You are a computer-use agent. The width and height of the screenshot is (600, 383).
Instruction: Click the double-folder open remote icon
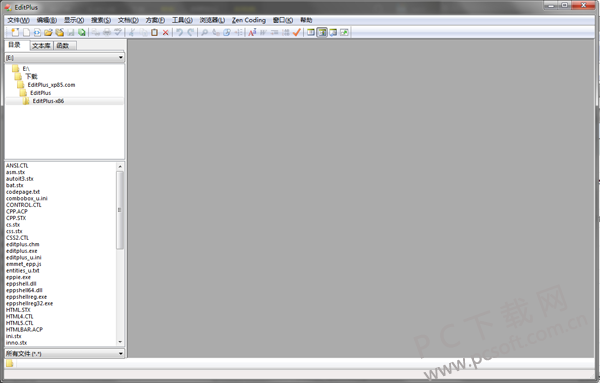[59, 33]
